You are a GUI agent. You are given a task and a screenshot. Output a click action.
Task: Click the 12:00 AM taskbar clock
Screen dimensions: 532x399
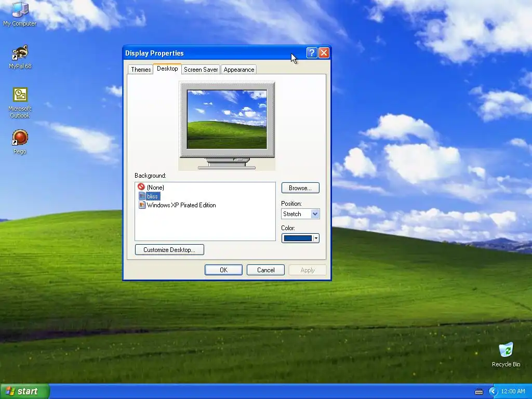[x=513, y=392]
